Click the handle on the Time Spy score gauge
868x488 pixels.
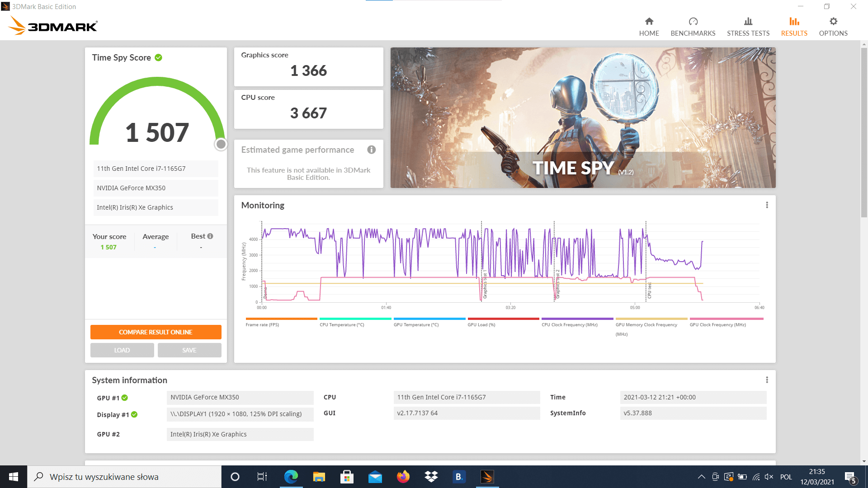221,144
